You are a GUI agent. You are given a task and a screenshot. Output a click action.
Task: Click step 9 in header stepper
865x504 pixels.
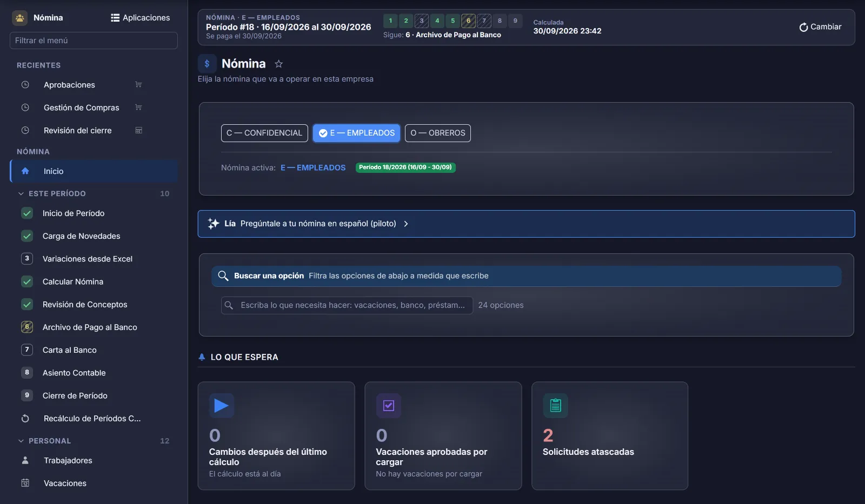coord(515,21)
